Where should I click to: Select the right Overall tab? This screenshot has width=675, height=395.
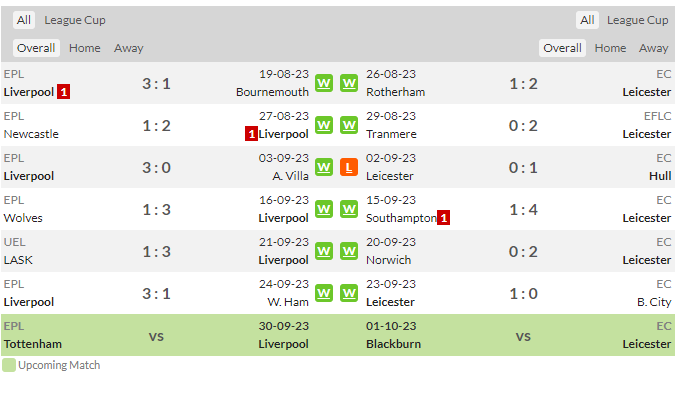562,48
